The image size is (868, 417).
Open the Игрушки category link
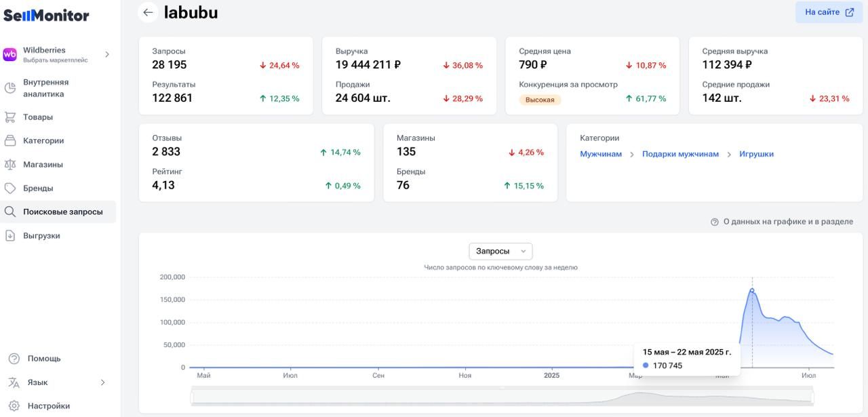point(756,155)
